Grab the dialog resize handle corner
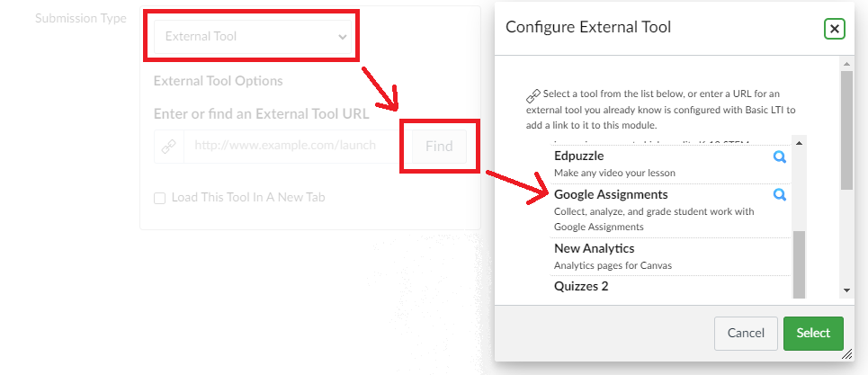868x375 pixels. 846,355
